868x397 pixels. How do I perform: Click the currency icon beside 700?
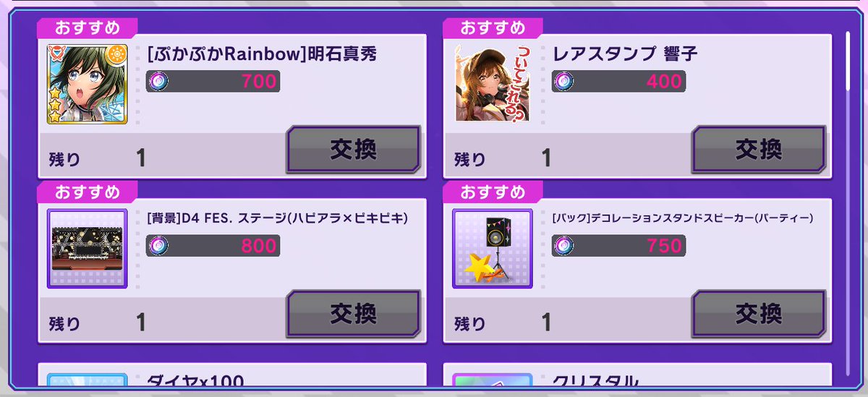click(156, 82)
